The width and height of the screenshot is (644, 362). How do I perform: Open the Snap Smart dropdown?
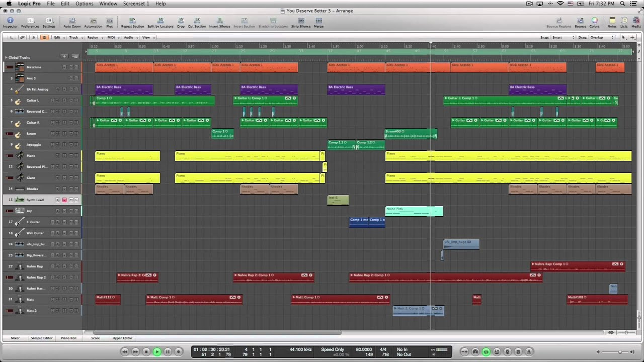click(563, 37)
